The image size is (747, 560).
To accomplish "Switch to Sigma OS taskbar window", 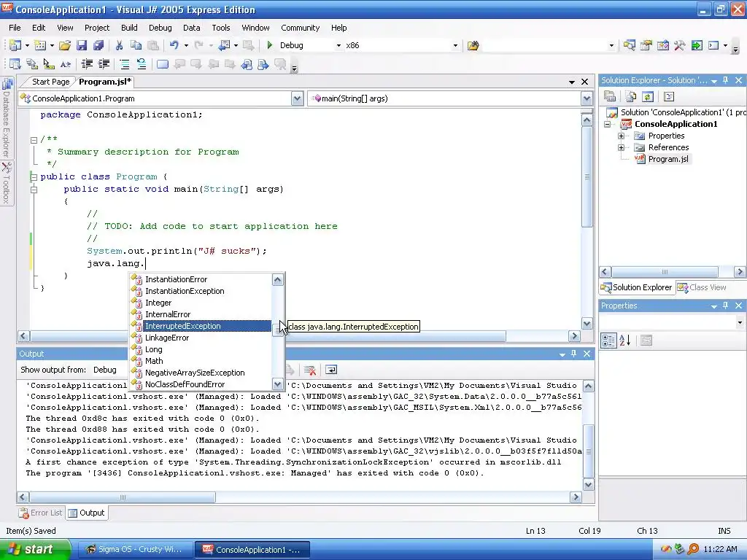I will pos(134,550).
